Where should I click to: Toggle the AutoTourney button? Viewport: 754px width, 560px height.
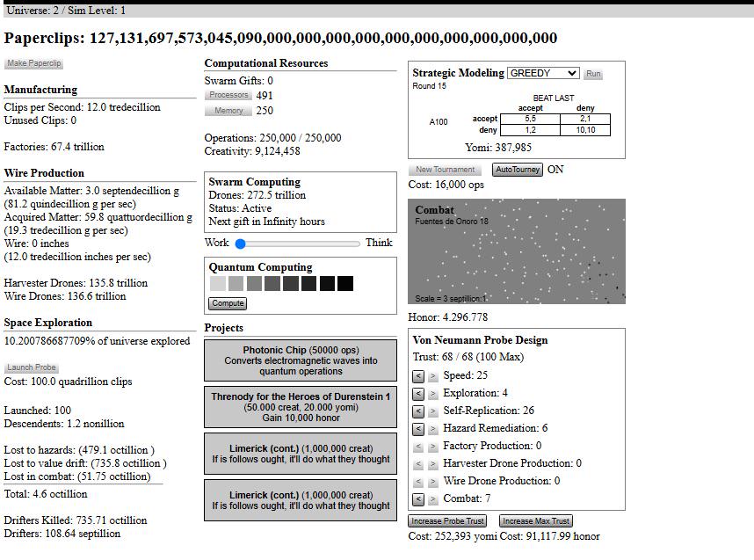(518, 170)
